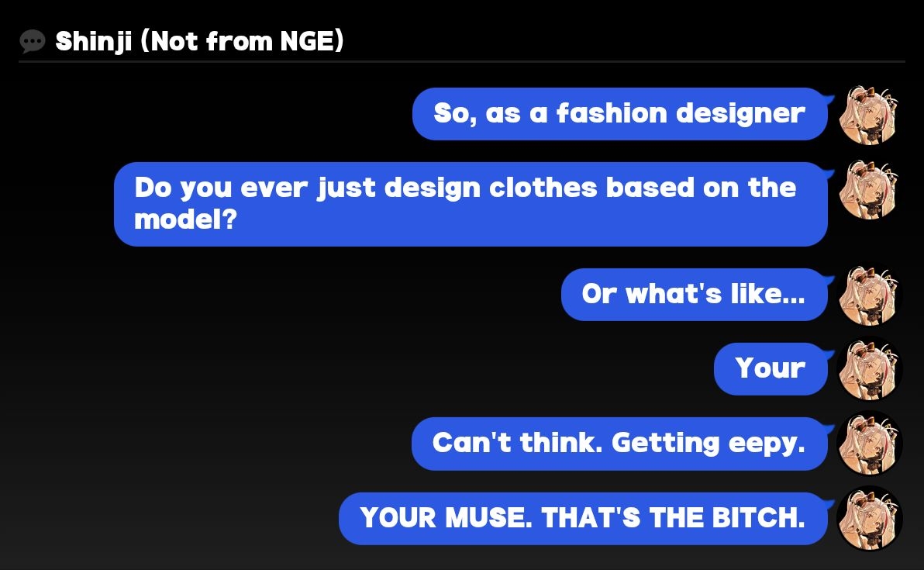Open avatar next to 'Can't think. Getting eepy.'

pos(870,444)
